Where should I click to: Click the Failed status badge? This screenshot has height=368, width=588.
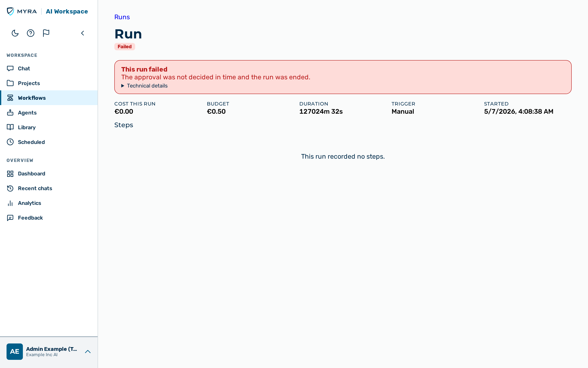click(x=125, y=46)
